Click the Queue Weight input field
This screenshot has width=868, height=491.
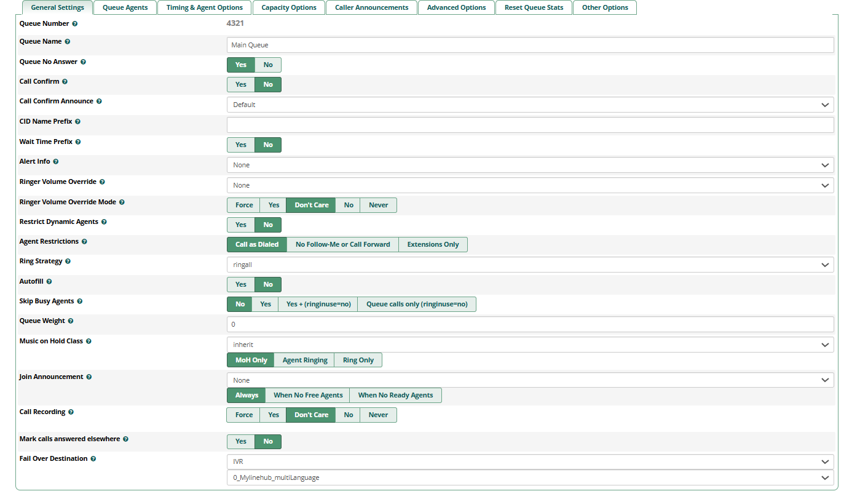pos(531,324)
